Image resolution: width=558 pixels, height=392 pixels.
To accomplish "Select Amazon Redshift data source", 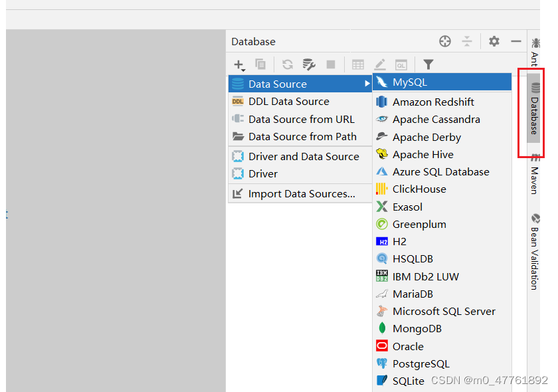I will 442,102.
